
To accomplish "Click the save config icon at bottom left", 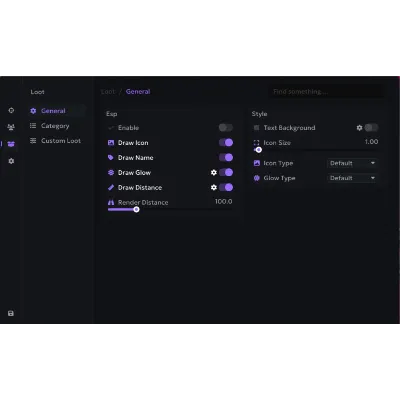I will pyautogui.click(x=11, y=313).
